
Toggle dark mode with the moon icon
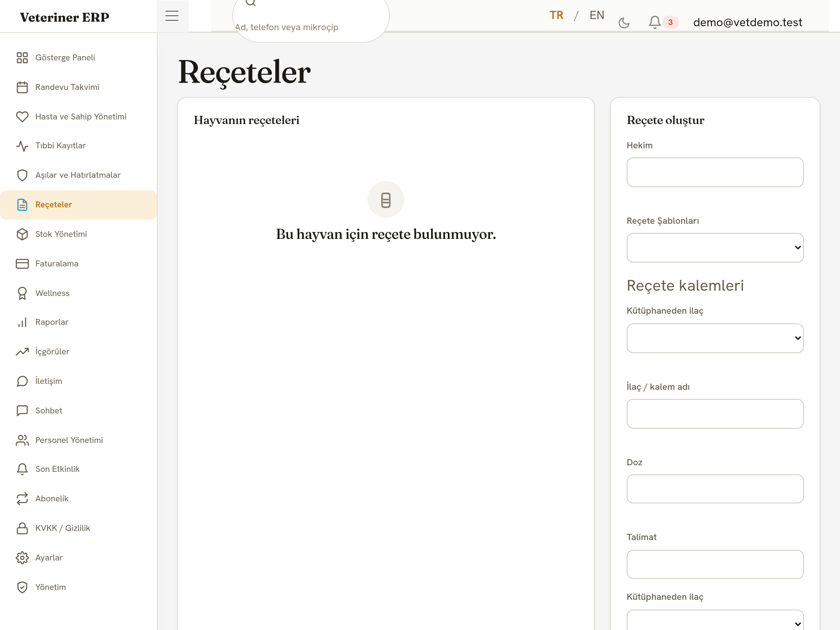click(x=624, y=23)
